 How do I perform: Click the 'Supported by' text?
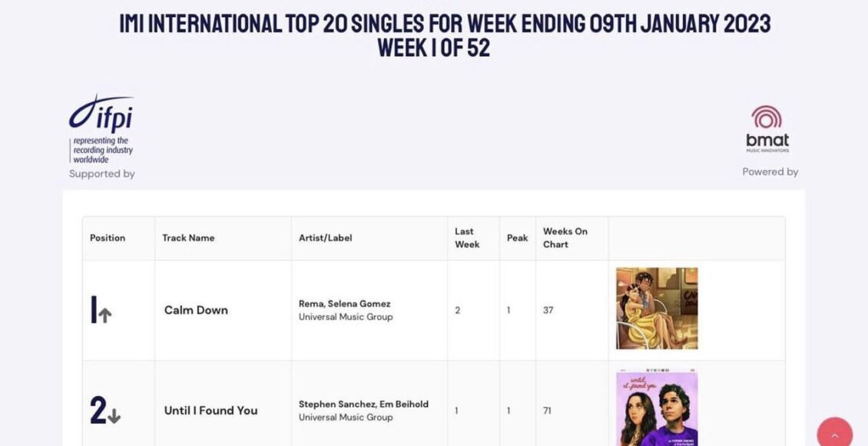point(102,174)
